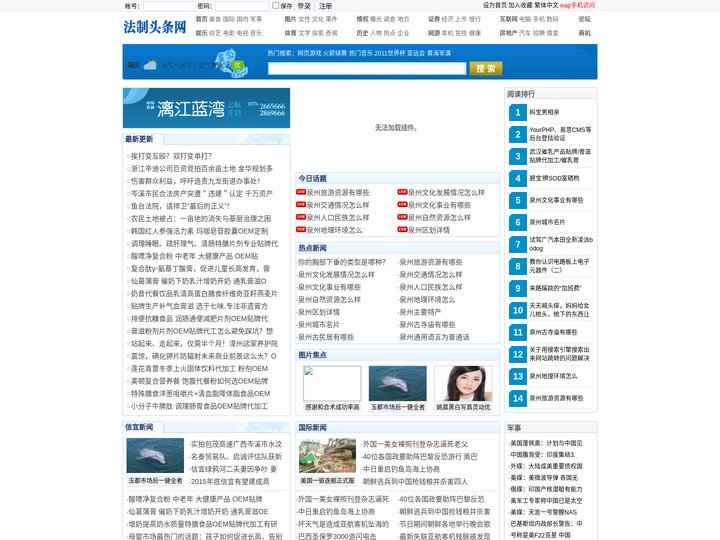Viewport: 720px width, 540px height.
Task: Click the 设为首页 link at top right
Action: point(495,6)
